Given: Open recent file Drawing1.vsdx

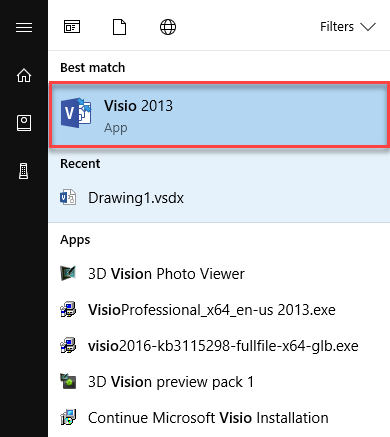Looking at the screenshot, I should click(x=219, y=198).
